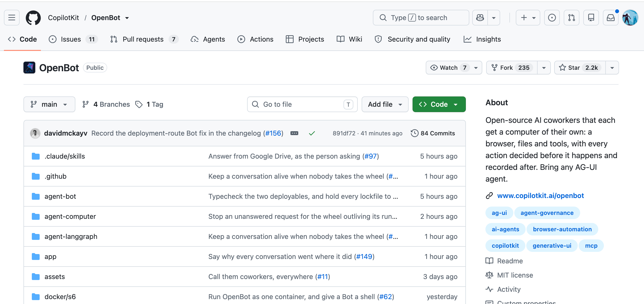This screenshot has width=644, height=304.
Task: Filter by the ag-ui topic tag
Action: tap(499, 213)
